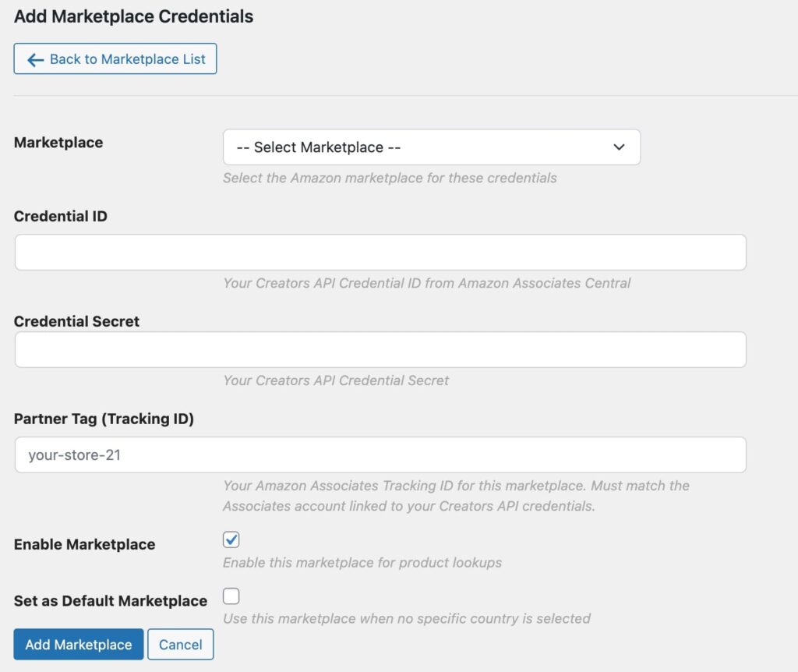Click the Add Marketplace Credentials page heading
798x672 pixels.
(133, 16)
